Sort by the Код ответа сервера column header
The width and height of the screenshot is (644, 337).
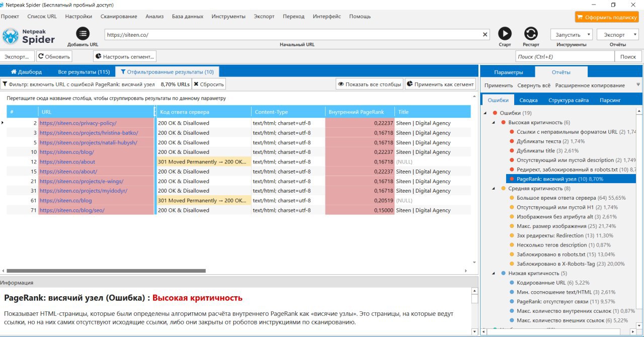coord(204,112)
